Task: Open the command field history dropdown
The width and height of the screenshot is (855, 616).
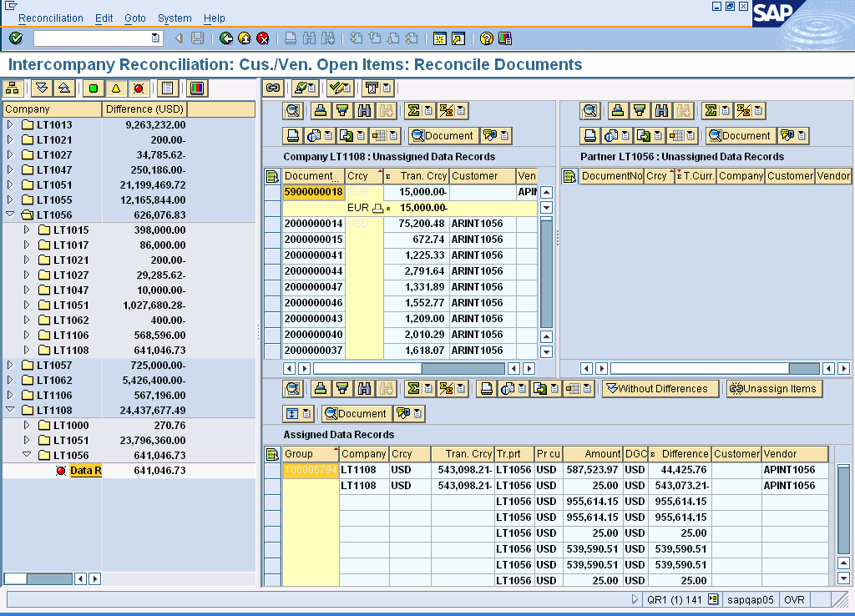Action: coord(155,38)
